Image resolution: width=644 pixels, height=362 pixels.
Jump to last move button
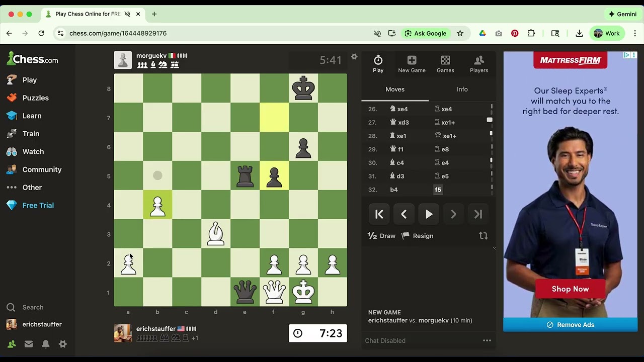tap(478, 214)
